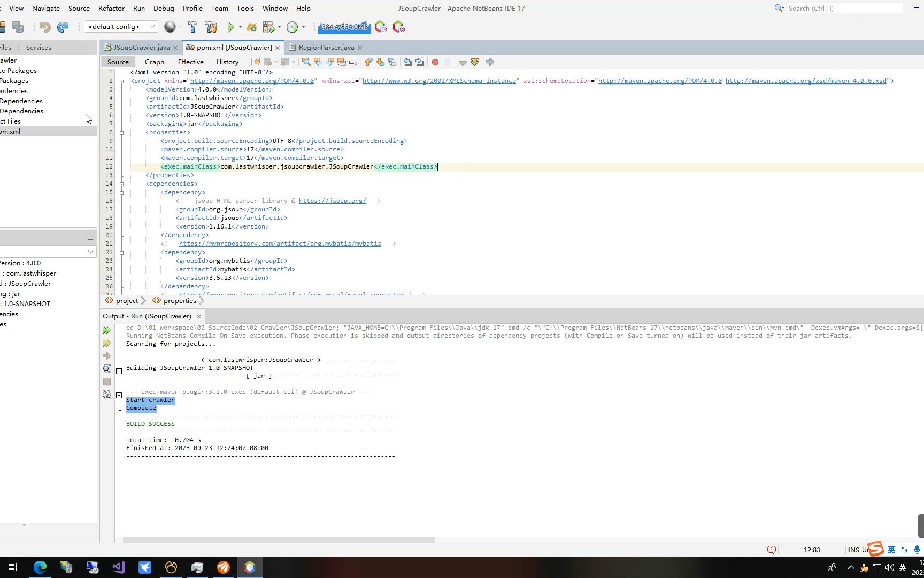Open the maven.apache.org/POM/4.0.0 xmlns link

[x=252, y=81]
